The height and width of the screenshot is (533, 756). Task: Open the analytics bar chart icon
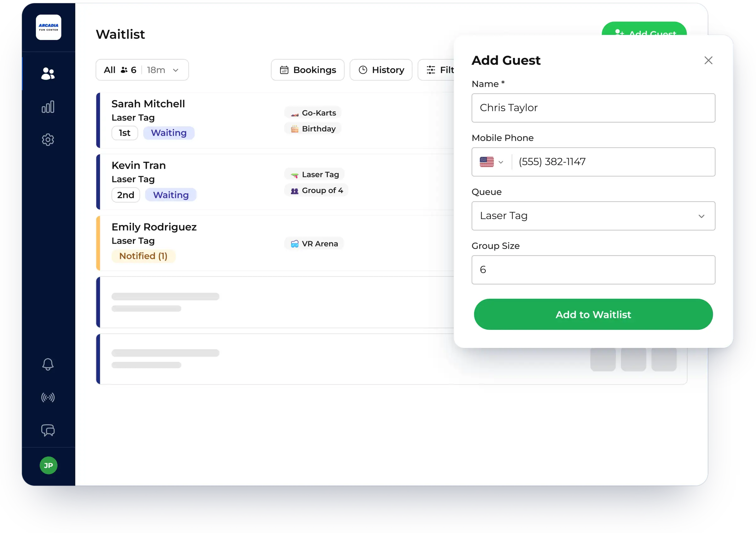pyautogui.click(x=48, y=107)
